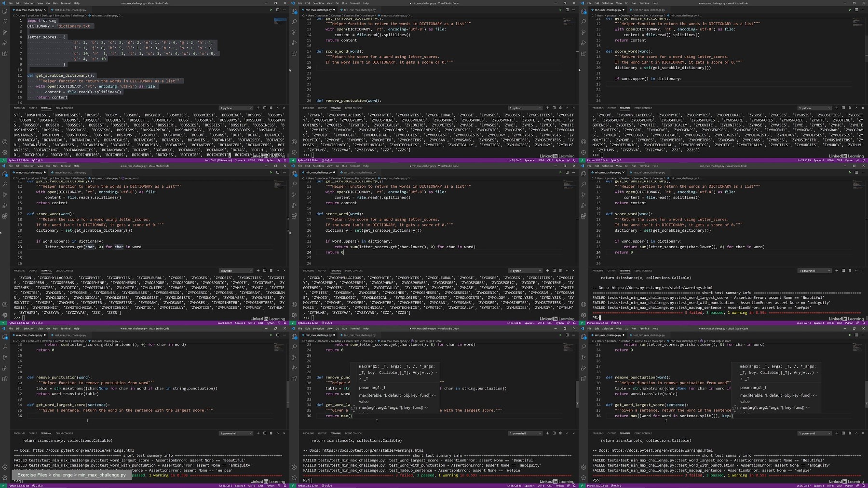
Task: Open '1: python' terminal dropdown in 'import string' window
Action: click(236, 108)
